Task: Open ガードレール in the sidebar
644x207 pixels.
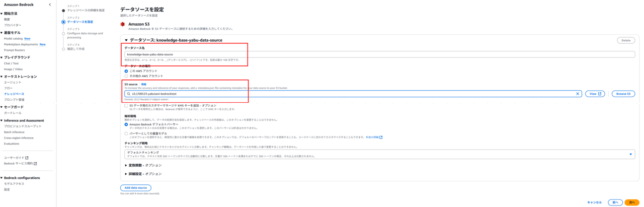Action: (x=13, y=113)
